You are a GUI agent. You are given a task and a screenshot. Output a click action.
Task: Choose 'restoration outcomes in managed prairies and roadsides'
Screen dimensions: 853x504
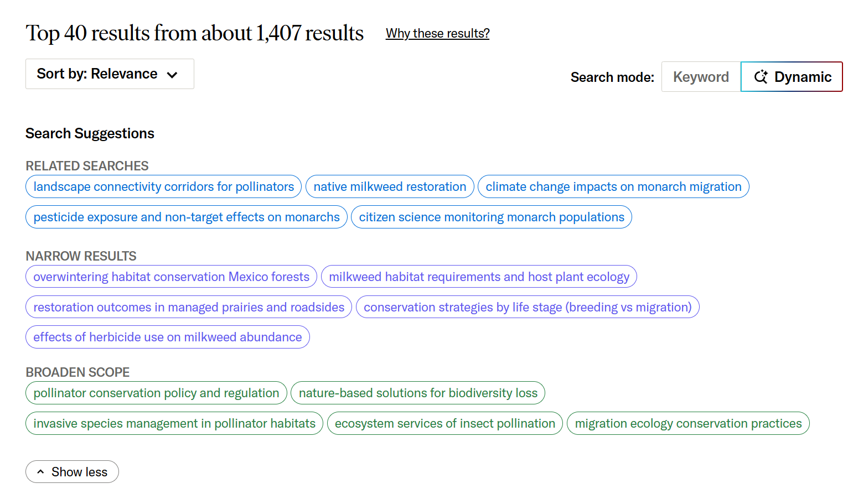[x=189, y=307]
